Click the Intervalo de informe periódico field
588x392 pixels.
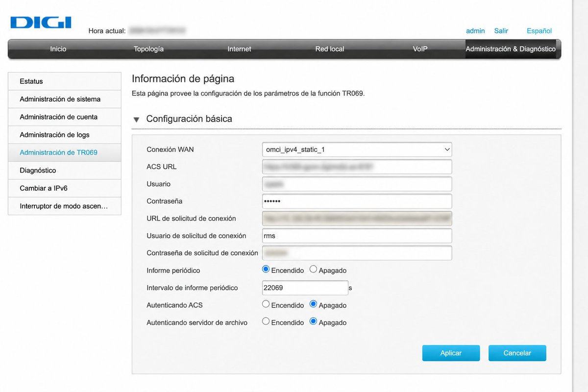(305, 288)
